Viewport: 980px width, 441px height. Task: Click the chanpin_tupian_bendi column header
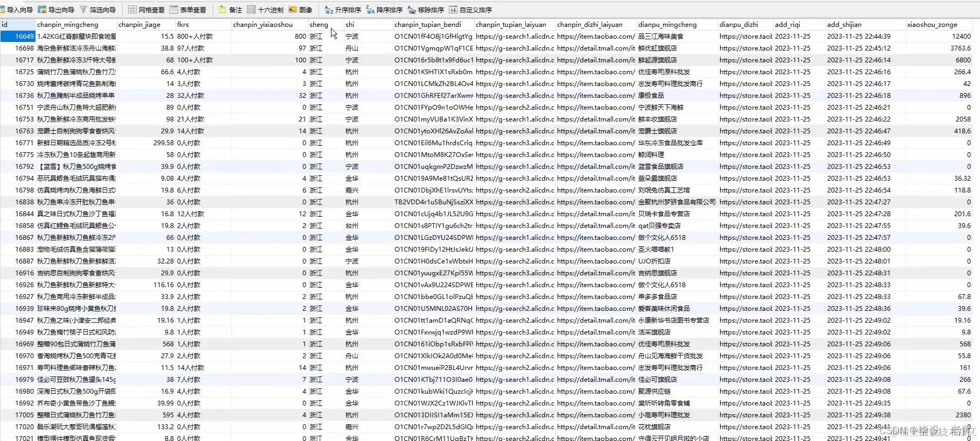click(433, 24)
